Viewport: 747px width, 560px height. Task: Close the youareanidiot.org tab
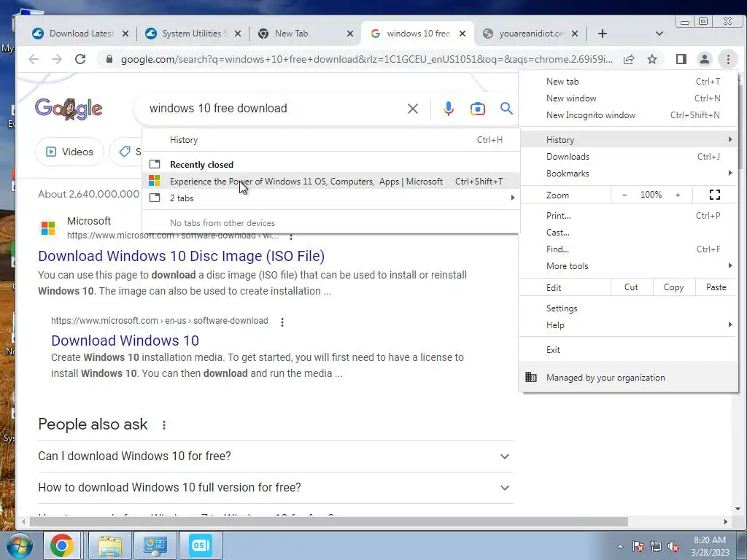pos(575,34)
